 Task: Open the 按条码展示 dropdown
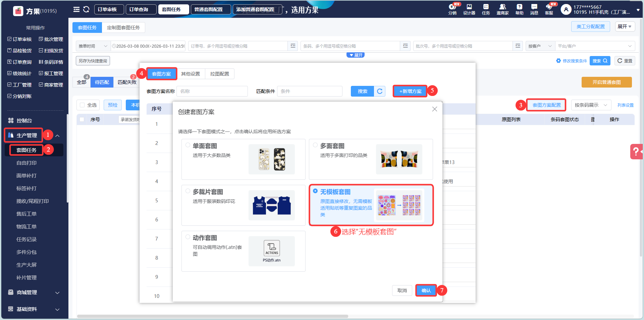click(591, 105)
